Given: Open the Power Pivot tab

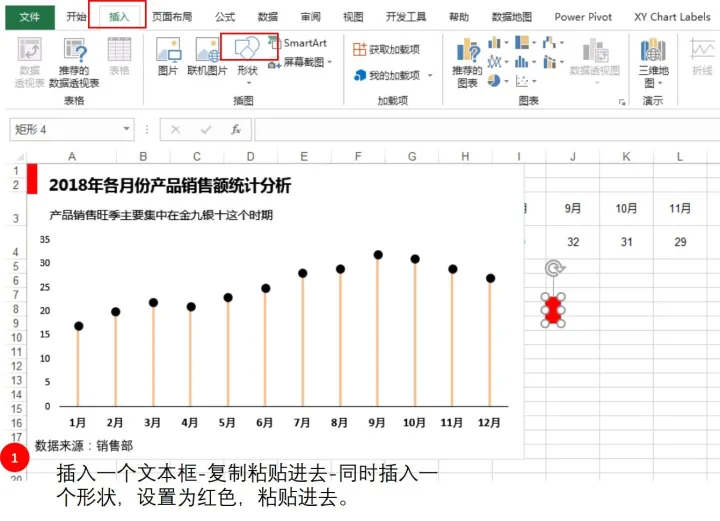Looking at the screenshot, I should click(583, 17).
